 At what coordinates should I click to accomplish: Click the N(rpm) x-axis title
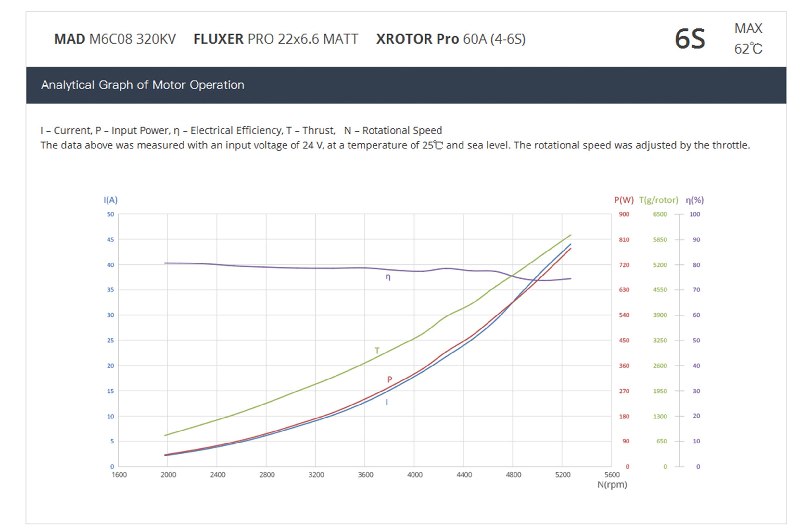[x=612, y=485]
